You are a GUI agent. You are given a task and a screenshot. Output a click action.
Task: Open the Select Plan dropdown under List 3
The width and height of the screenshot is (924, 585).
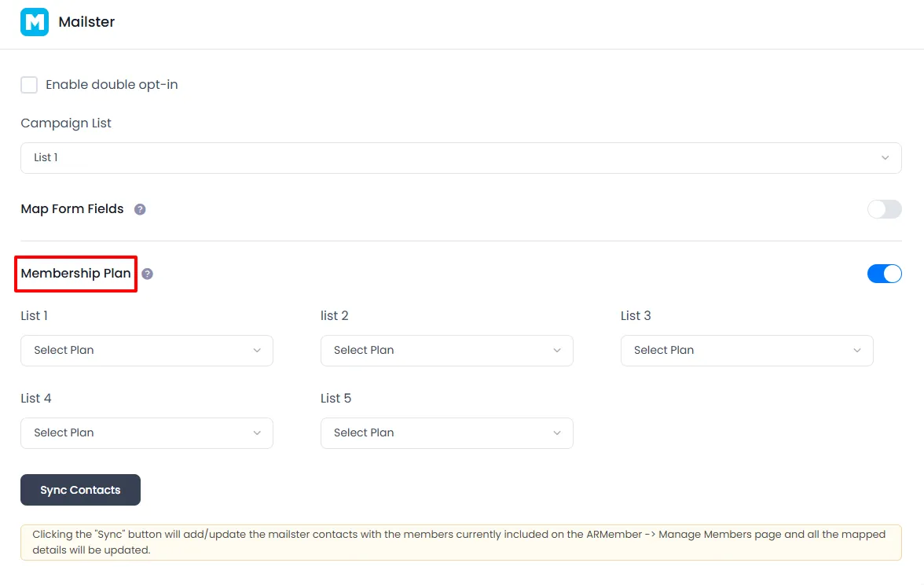click(x=746, y=350)
